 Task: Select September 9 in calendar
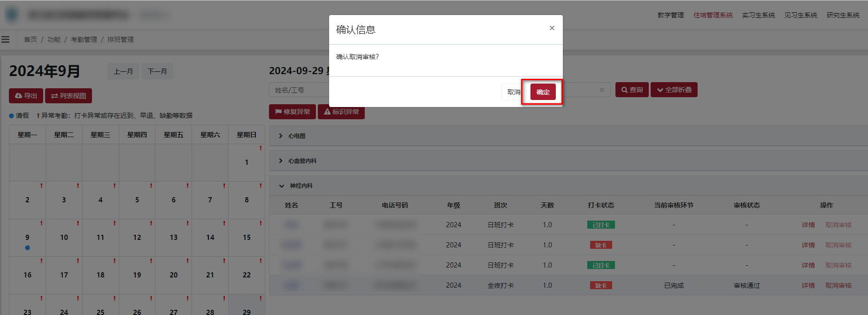click(x=27, y=238)
